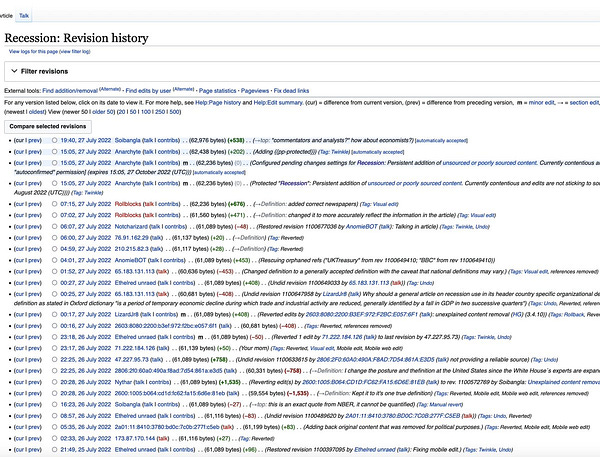View older 50 revisions
This screenshot has height=457, width=600.
coord(103,112)
